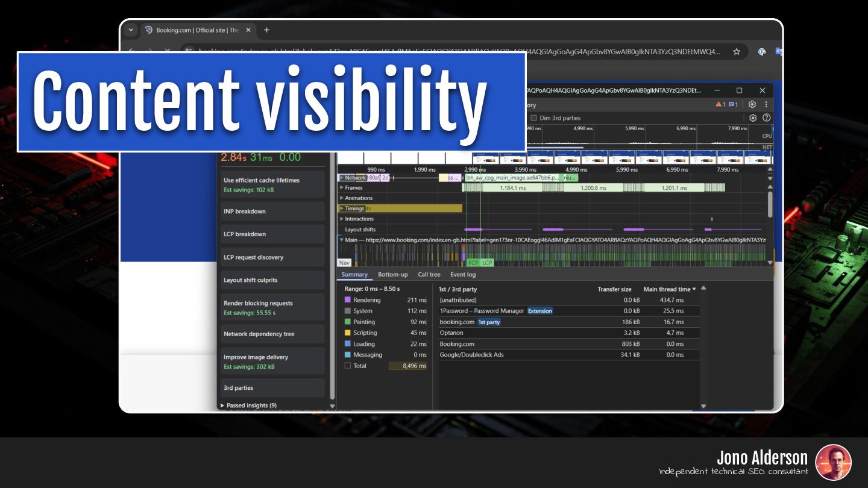Click the 1st / 3rd party column header
The width and height of the screenshot is (868, 488).
tap(458, 289)
